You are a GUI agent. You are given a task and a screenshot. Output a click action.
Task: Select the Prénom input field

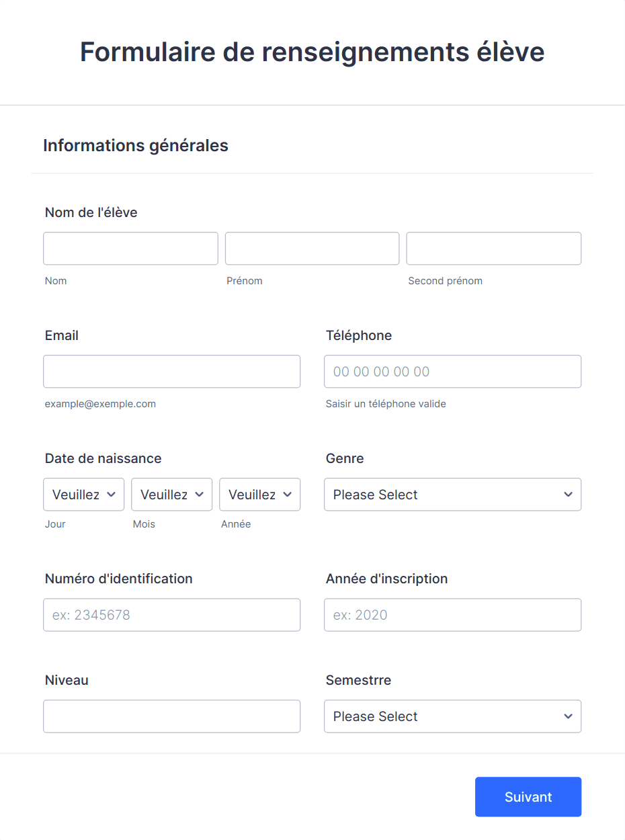click(x=312, y=248)
